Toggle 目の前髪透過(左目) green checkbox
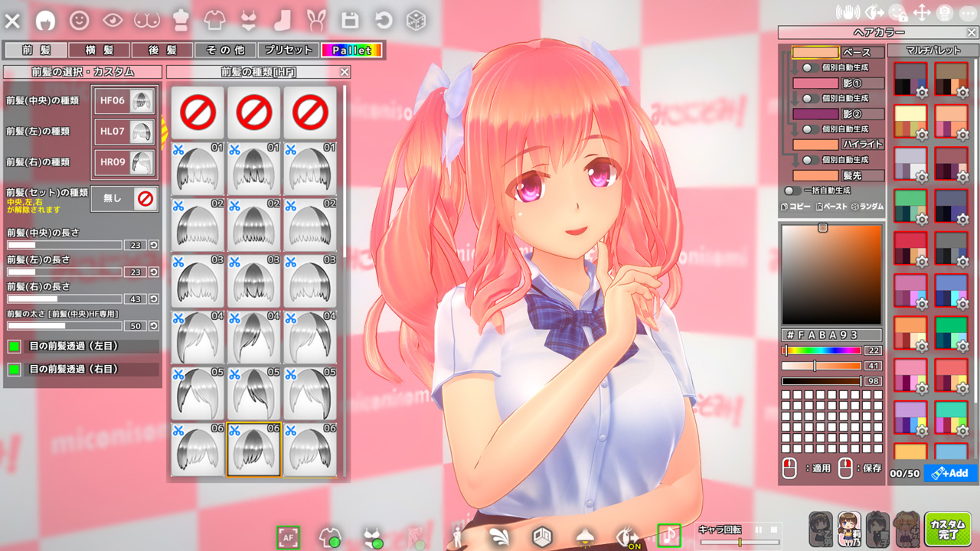The height and width of the screenshot is (551, 980). point(14,347)
